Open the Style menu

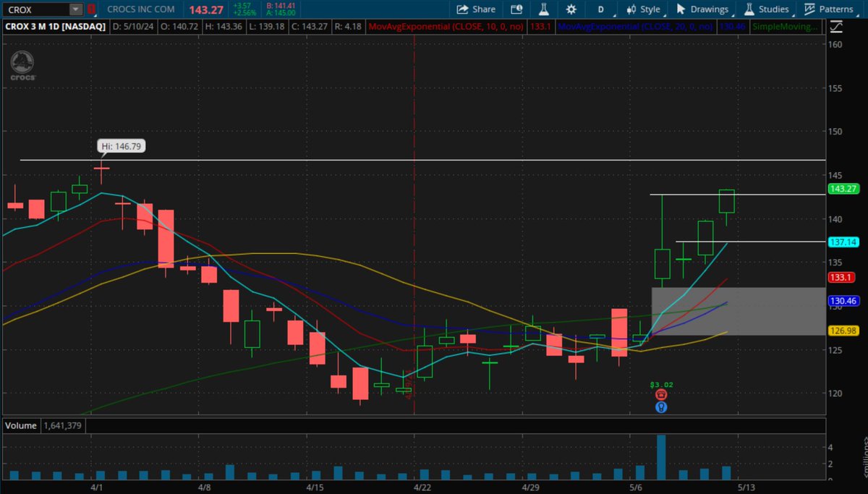point(642,9)
